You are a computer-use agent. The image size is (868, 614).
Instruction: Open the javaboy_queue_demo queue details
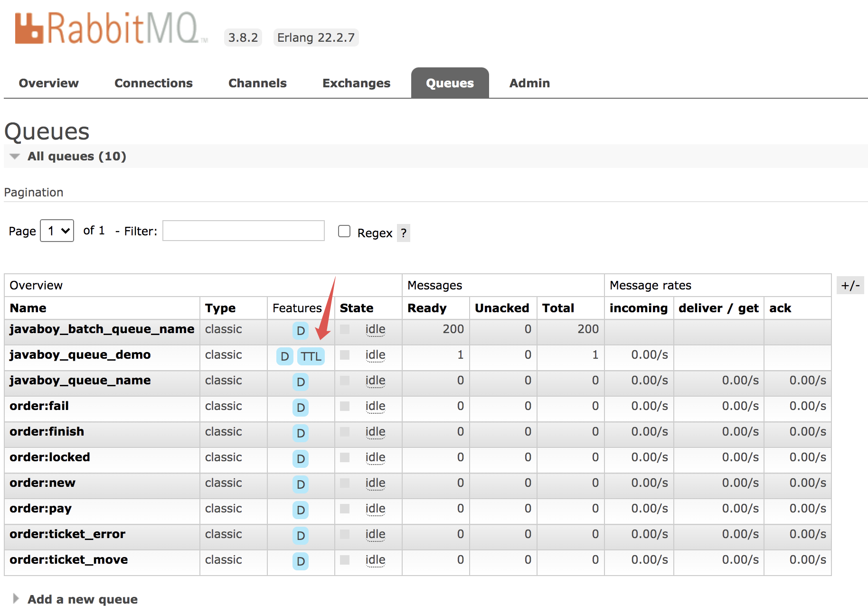79,354
